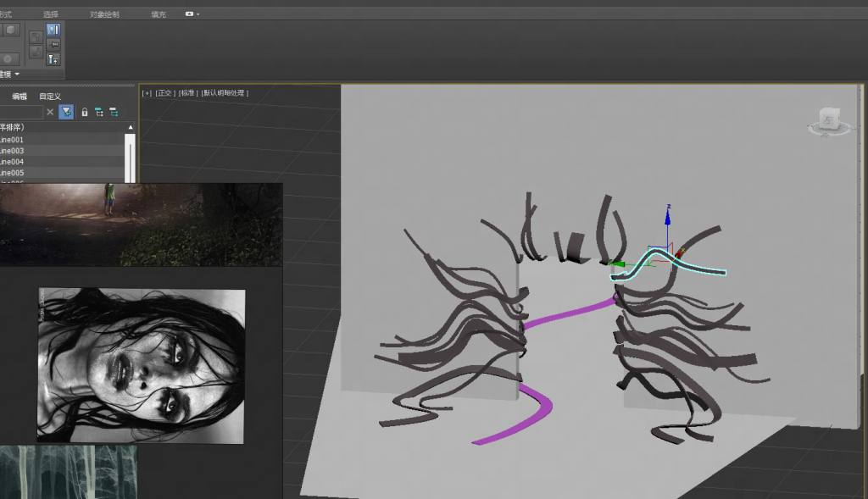This screenshot has width=868, height=499.
Task: Click the lock icon in scene explorer toolbar
Action: coord(84,112)
